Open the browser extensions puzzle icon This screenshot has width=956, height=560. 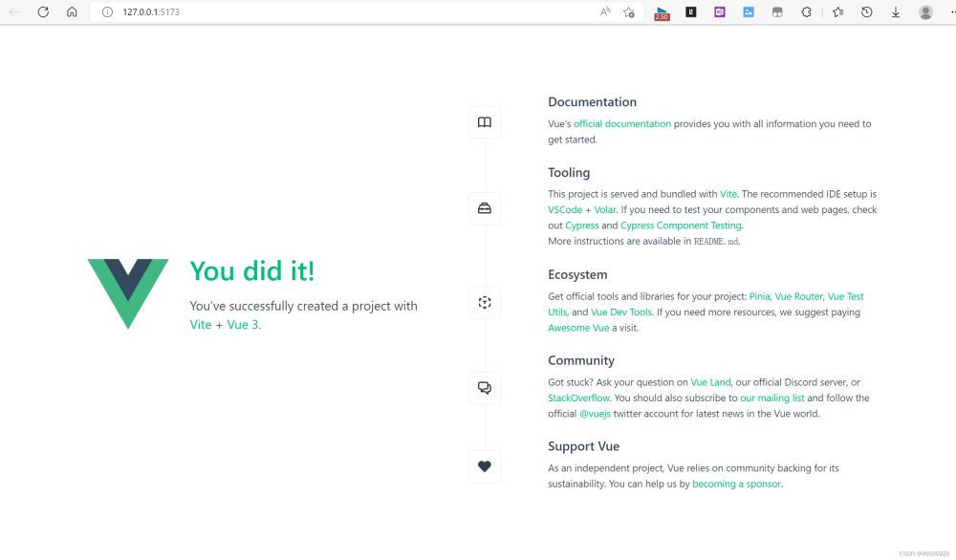806,12
